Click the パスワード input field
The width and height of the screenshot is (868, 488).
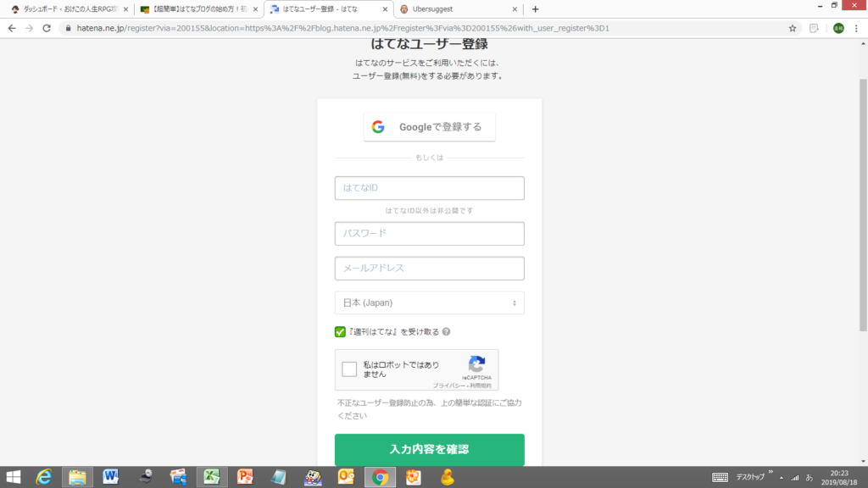pyautogui.click(x=430, y=234)
